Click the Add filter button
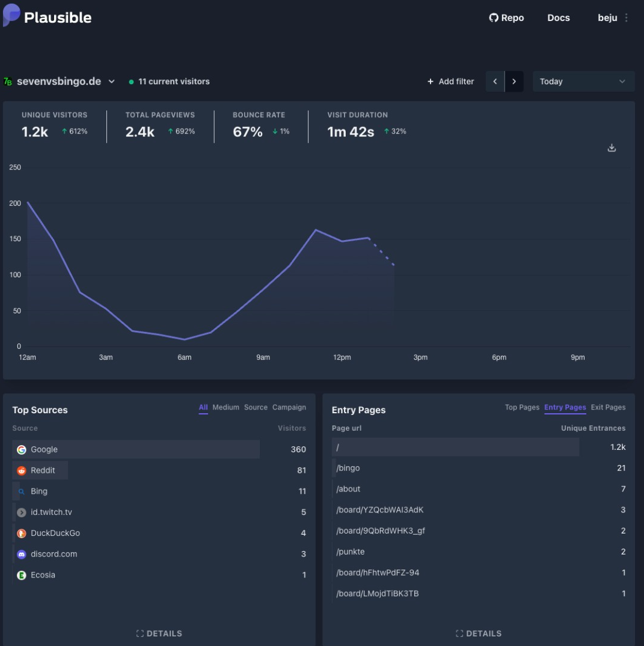The height and width of the screenshot is (646, 644). tap(450, 81)
